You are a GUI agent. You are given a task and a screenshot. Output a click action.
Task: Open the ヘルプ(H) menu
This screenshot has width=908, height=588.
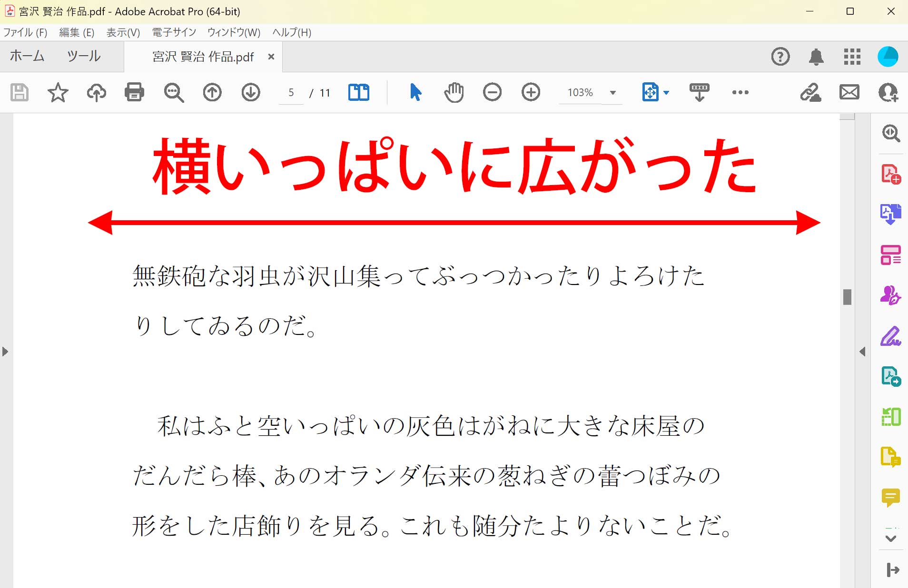click(292, 32)
